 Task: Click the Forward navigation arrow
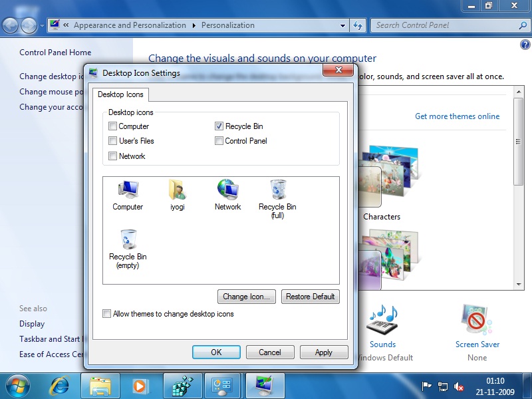click(x=29, y=25)
